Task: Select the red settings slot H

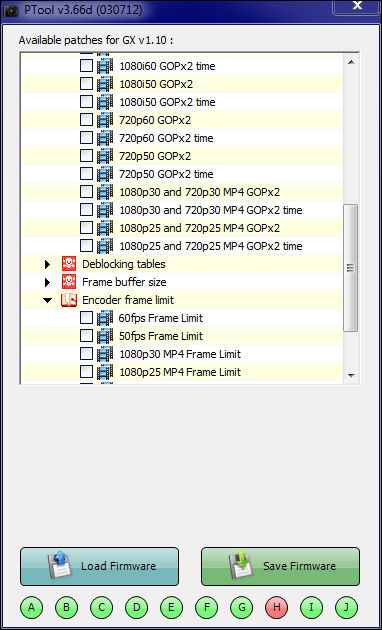Action: tap(276, 607)
